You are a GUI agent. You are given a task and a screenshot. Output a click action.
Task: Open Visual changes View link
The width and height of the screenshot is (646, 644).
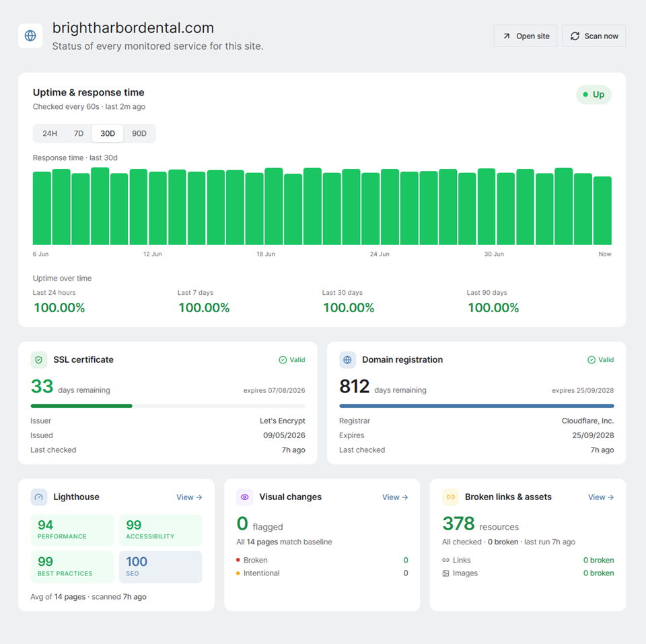pos(395,497)
